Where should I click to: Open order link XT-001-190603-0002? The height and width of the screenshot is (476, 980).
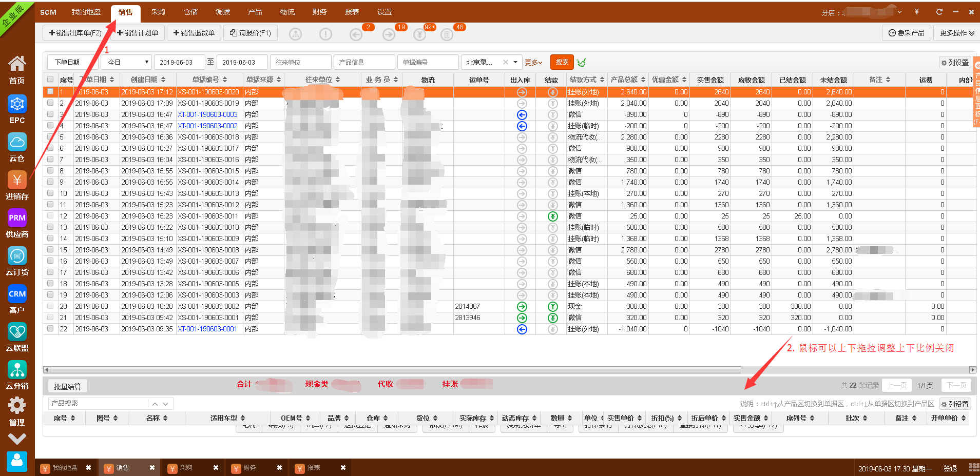pos(208,126)
